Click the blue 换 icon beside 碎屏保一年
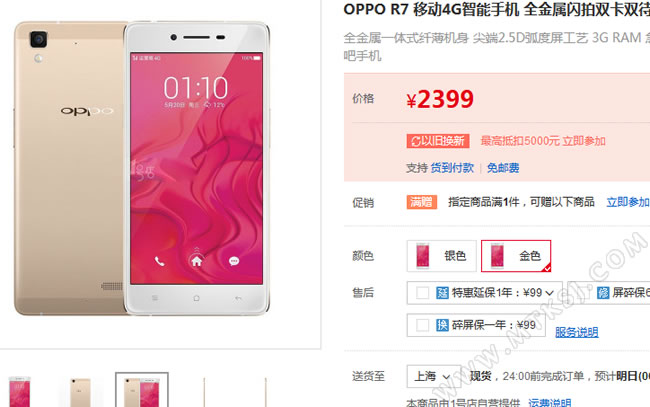The width and height of the screenshot is (650, 407). click(442, 325)
